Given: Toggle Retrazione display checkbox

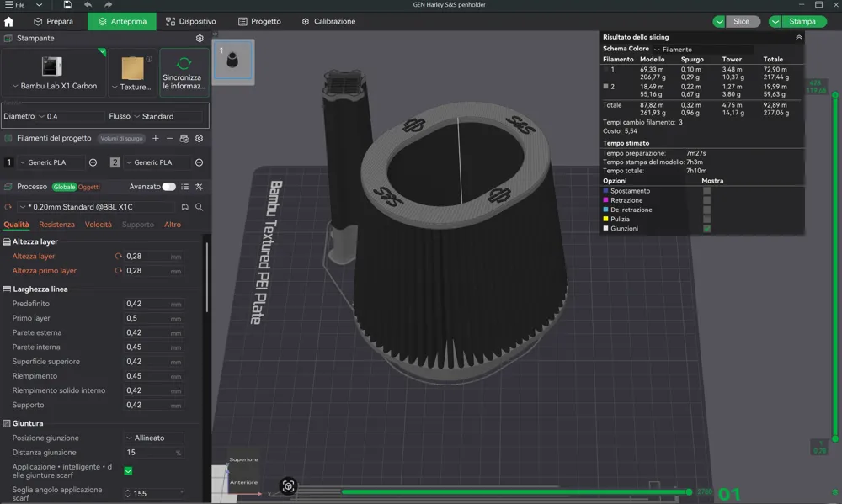Looking at the screenshot, I should (x=707, y=200).
